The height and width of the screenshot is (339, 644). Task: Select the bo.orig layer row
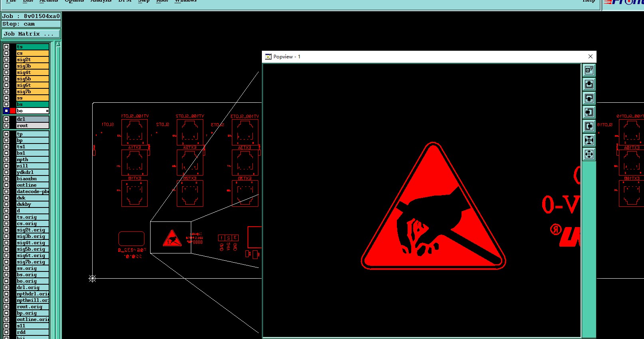click(x=32, y=281)
